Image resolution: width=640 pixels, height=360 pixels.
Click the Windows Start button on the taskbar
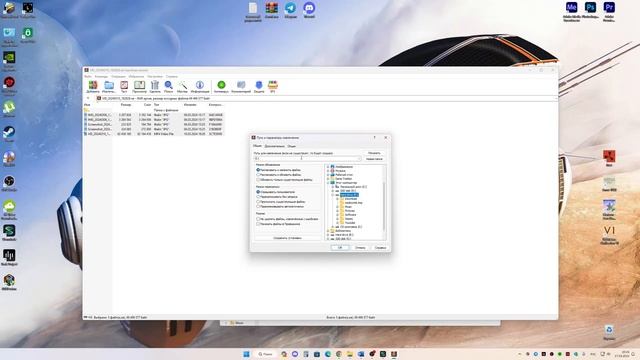point(246,354)
